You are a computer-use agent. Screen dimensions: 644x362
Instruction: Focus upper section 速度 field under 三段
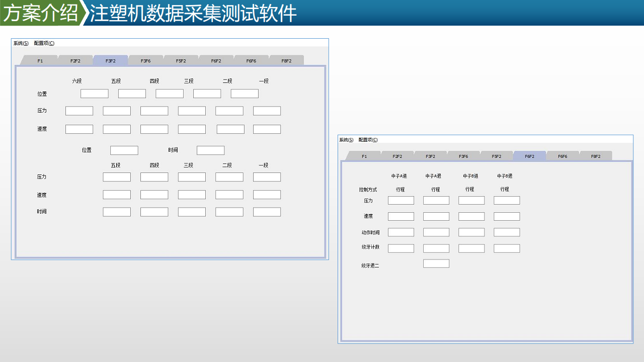point(192,129)
